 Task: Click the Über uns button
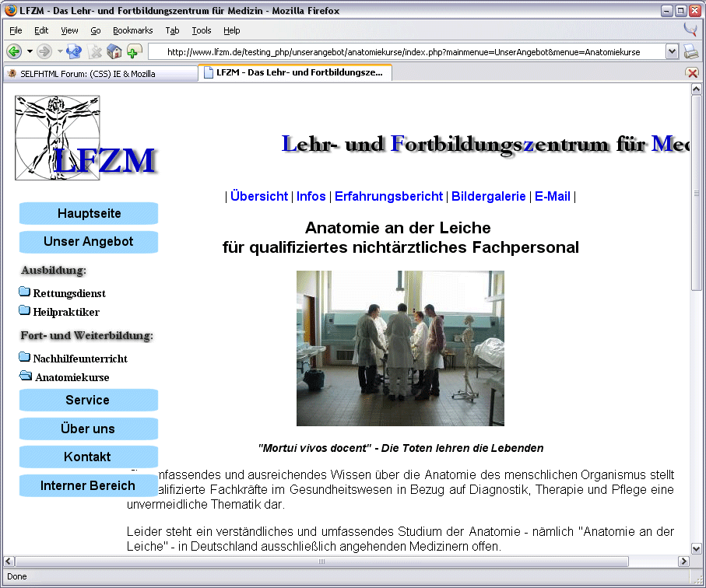coord(89,429)
